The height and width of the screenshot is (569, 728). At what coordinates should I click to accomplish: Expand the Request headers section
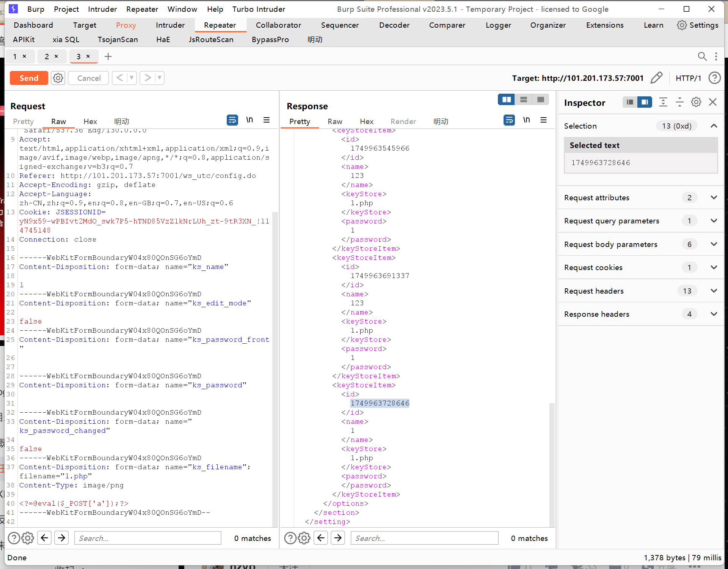[x=714, y=291]
